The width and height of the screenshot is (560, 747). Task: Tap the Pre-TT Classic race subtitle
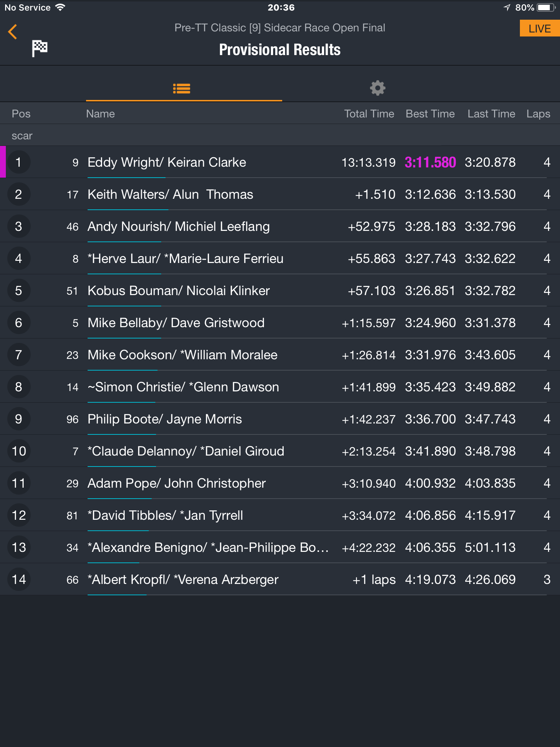coord(280,28)
